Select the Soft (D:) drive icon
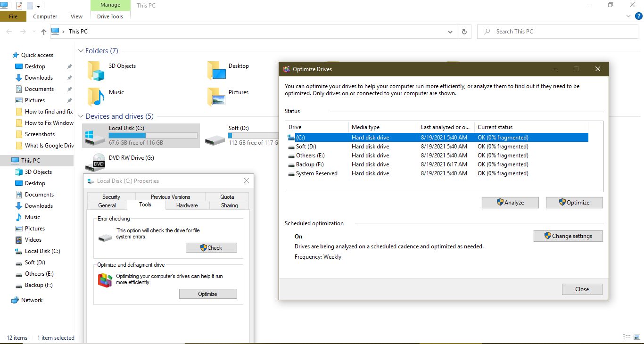The height and width of the screenshot is (344, 644). (215, 139)
